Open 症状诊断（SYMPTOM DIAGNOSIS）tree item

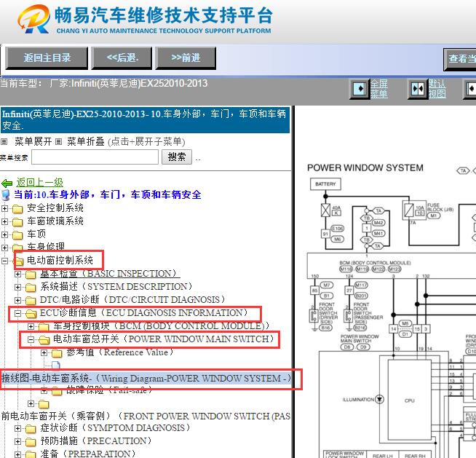tap(115, 427)
